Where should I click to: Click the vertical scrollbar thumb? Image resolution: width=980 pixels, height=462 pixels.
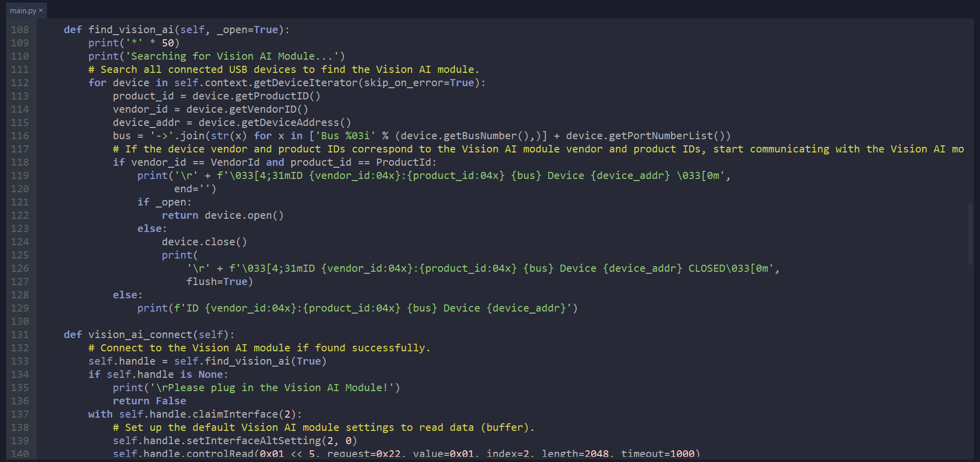970,234
